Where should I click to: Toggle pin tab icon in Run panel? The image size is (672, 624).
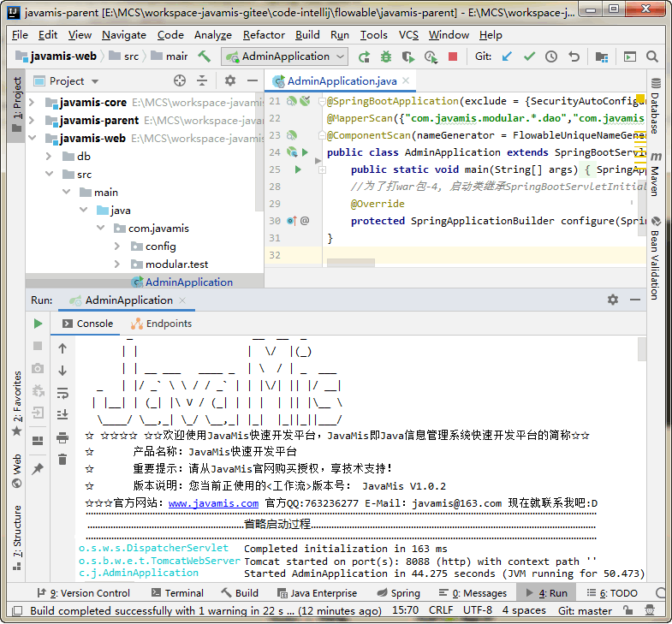point(38,469)
